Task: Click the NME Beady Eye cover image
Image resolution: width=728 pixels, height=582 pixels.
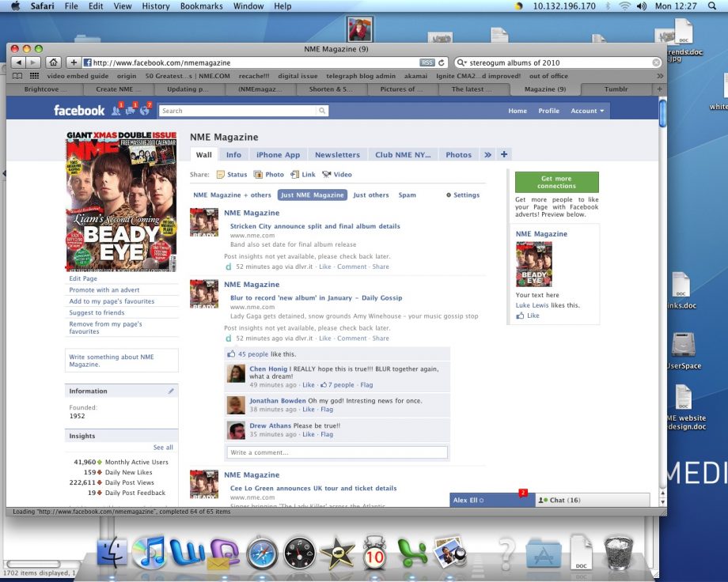Action: click(121, 201)
